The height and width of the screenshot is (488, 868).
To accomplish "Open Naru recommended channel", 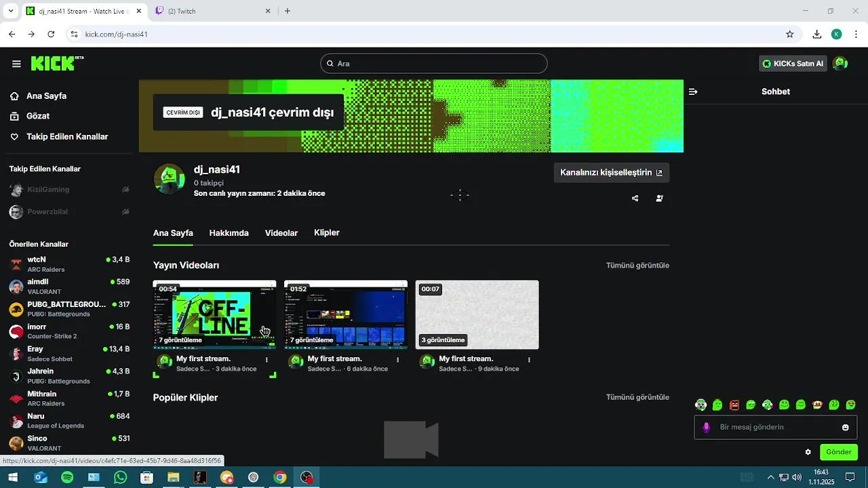I will [x=69, y=421].
